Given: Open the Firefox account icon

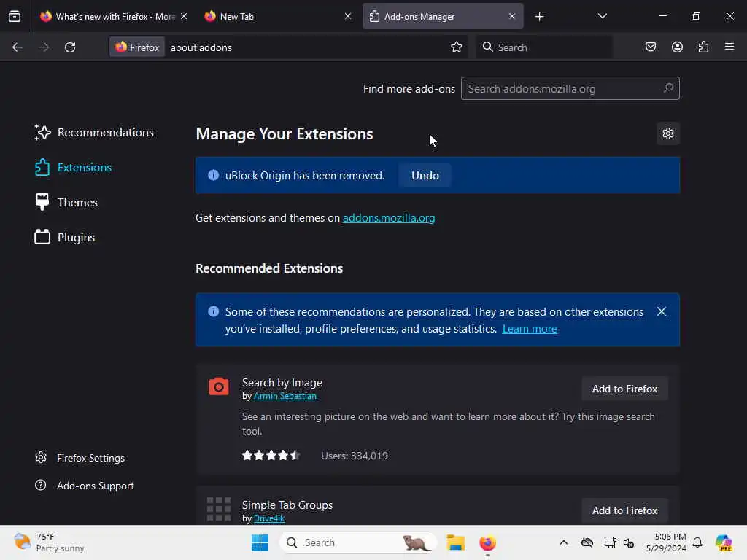Looking at the screenshot, I should pyautogui.click(x=677, y=47).
